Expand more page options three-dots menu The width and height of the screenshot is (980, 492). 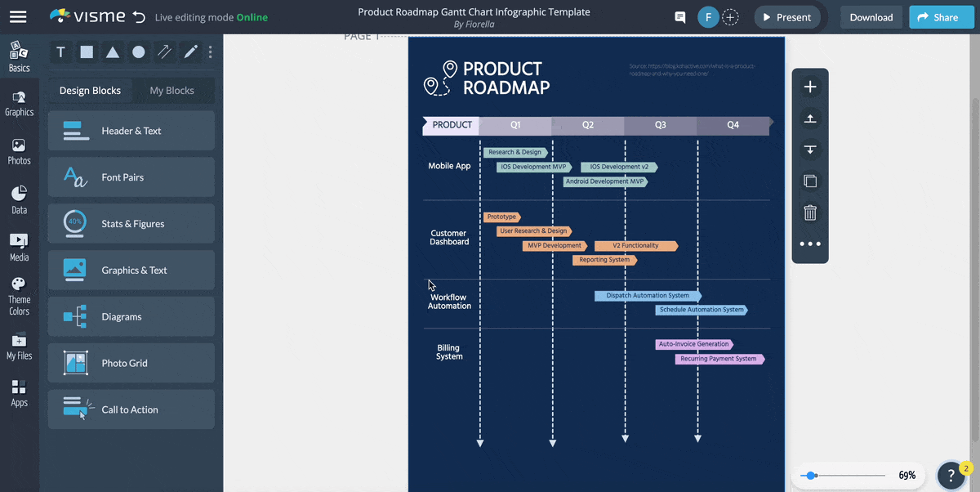pyautogui.click(x=810, y=244)
